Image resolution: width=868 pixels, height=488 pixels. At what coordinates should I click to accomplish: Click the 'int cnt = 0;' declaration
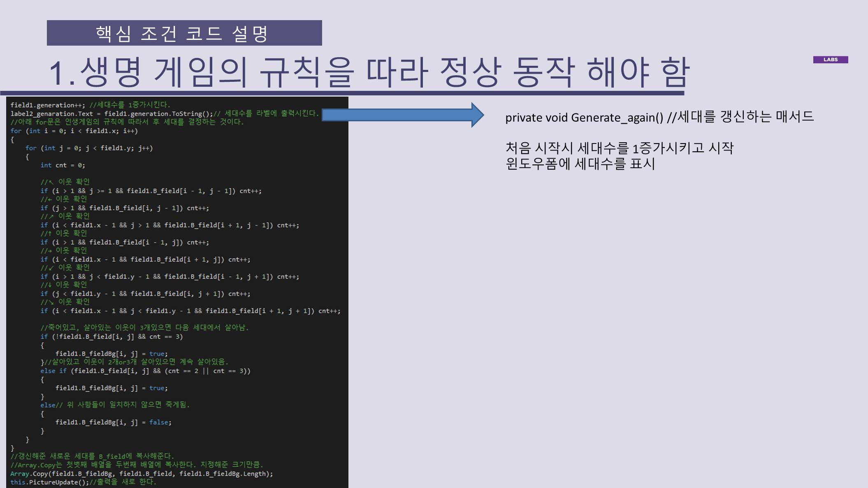pyautogui.click(x=63, y=165)
